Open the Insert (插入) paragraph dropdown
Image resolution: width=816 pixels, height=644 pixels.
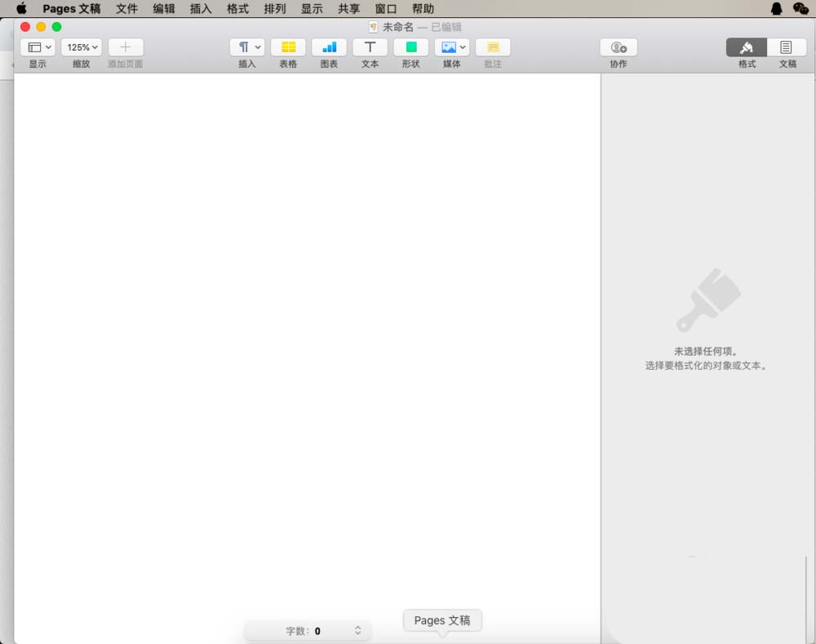click(x=247, y=47)
